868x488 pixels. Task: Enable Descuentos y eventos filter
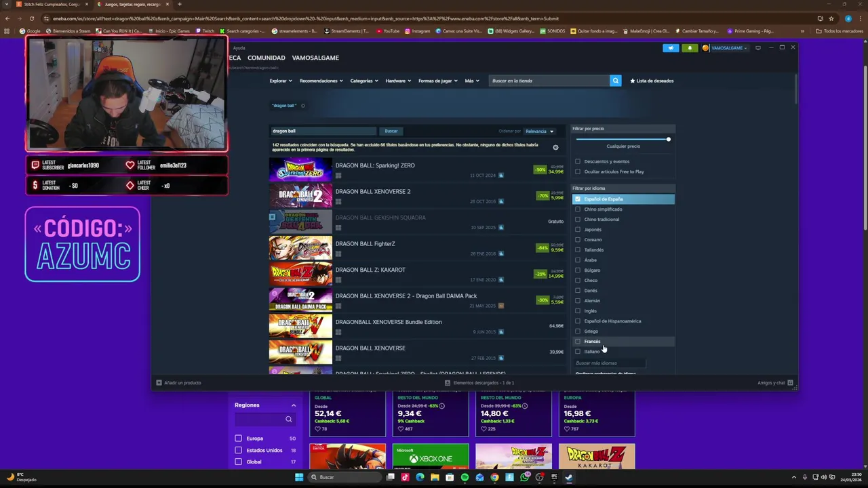click(x=578, y=161)
